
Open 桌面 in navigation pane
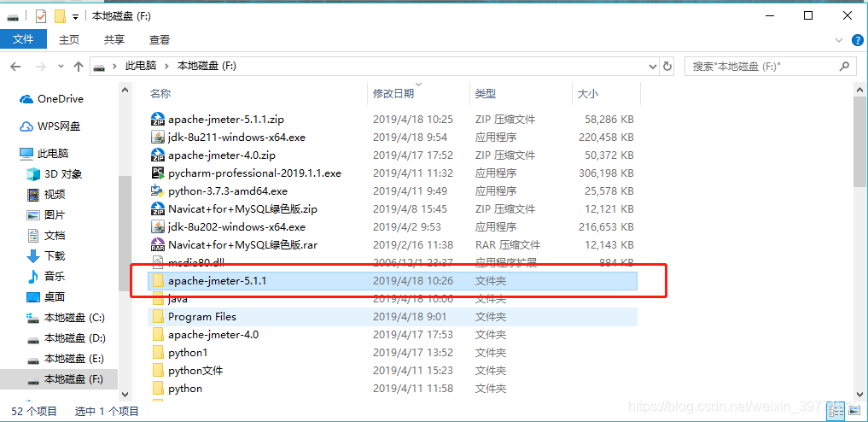click(45, 296)
